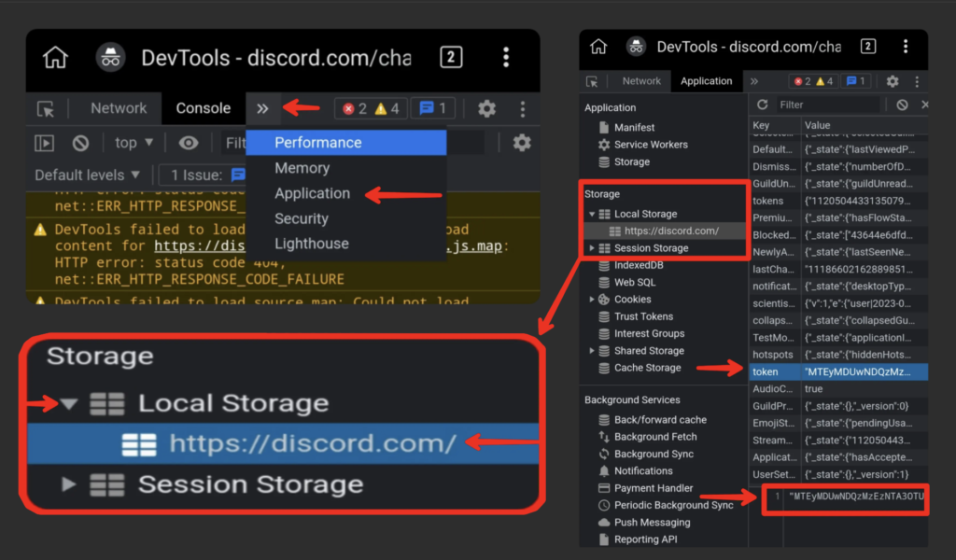Viewport: 956px width, 560px height.
Task: Open Periodic Background Sync under Background Services
Action: (x=673, y=505)
